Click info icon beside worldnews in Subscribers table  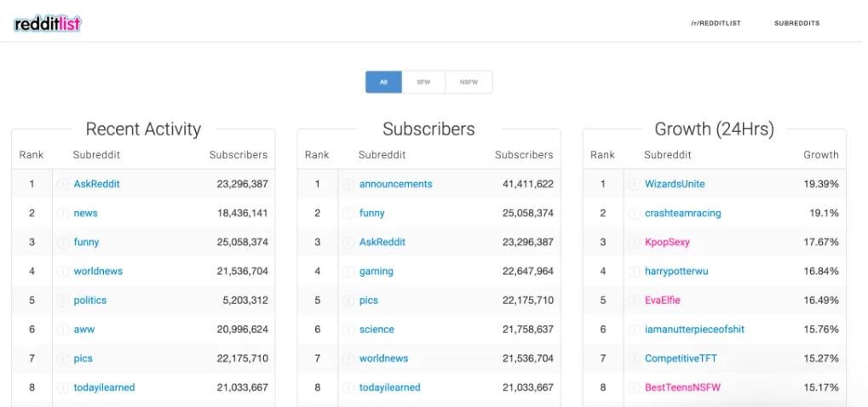point(348,358)
